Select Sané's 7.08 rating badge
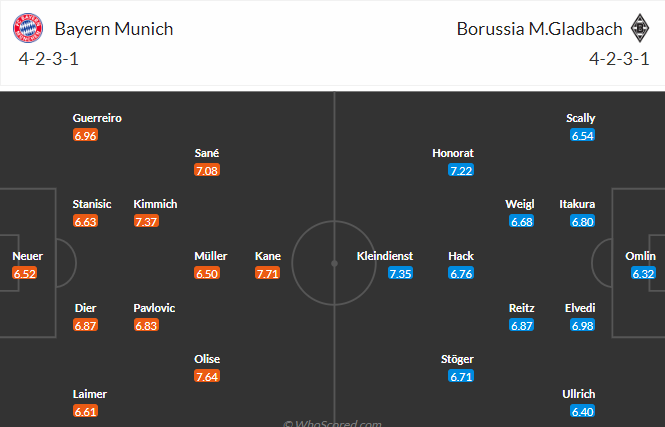This screenshot has width=665, height=427. pos(207,170)
